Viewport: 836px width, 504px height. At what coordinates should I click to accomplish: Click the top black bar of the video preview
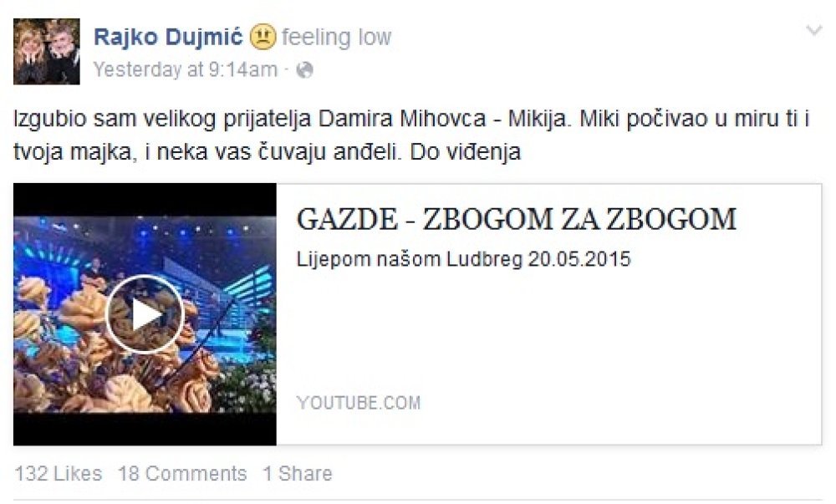click(x=145, y=200)
